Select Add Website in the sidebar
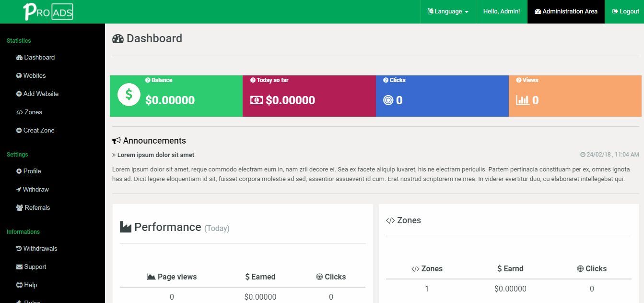644x303 pixels. [x=37, y=94]
